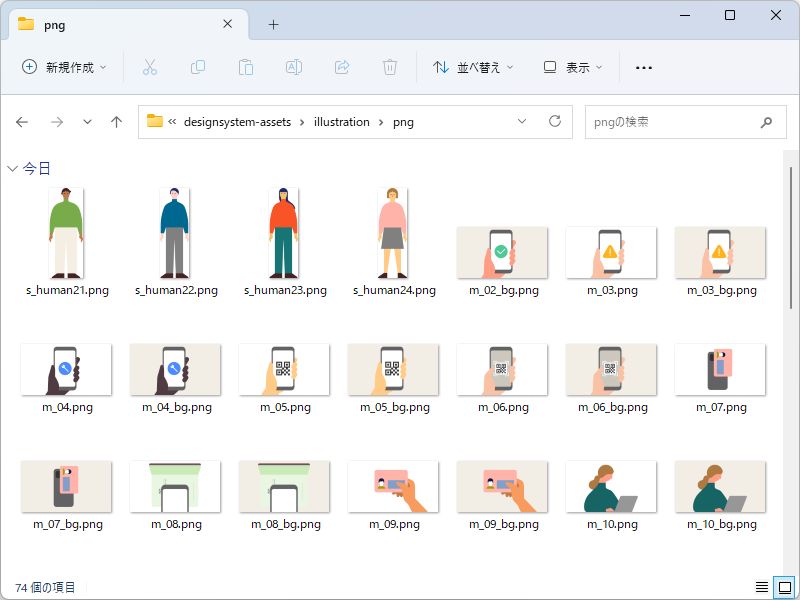800x600 pixels.
Task: Navigate to illustration in breadcrumb
Action: [x=342, y=122]
